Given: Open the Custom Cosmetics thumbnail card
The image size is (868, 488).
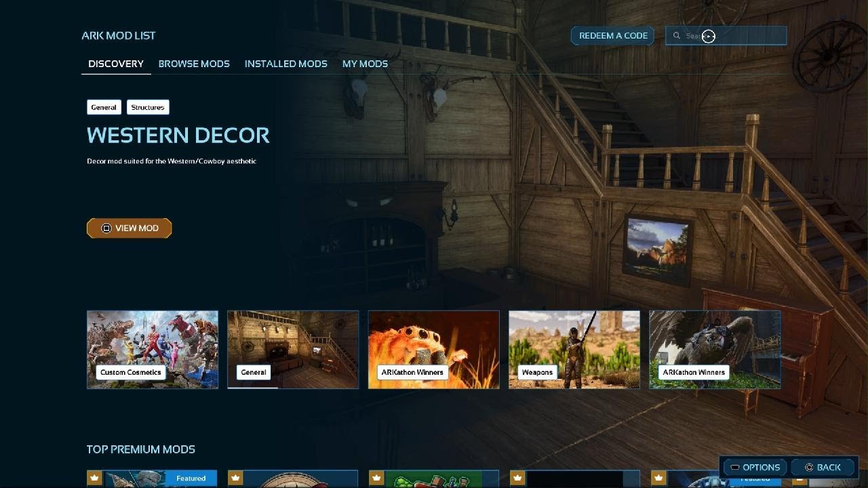Looking at the screenshot, I should click(x=153, y=350).
